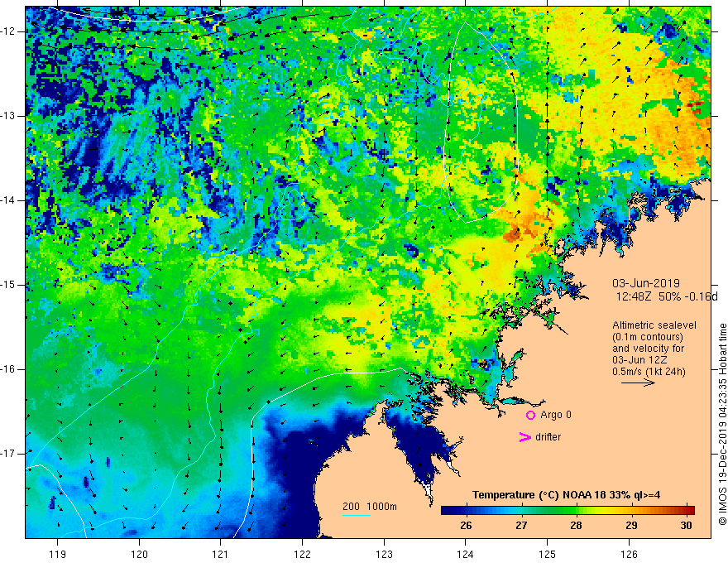The height and width of the screenshot is (563, 728).
Task: Click the magenta drifter arrow symbol
Action: 525,437
